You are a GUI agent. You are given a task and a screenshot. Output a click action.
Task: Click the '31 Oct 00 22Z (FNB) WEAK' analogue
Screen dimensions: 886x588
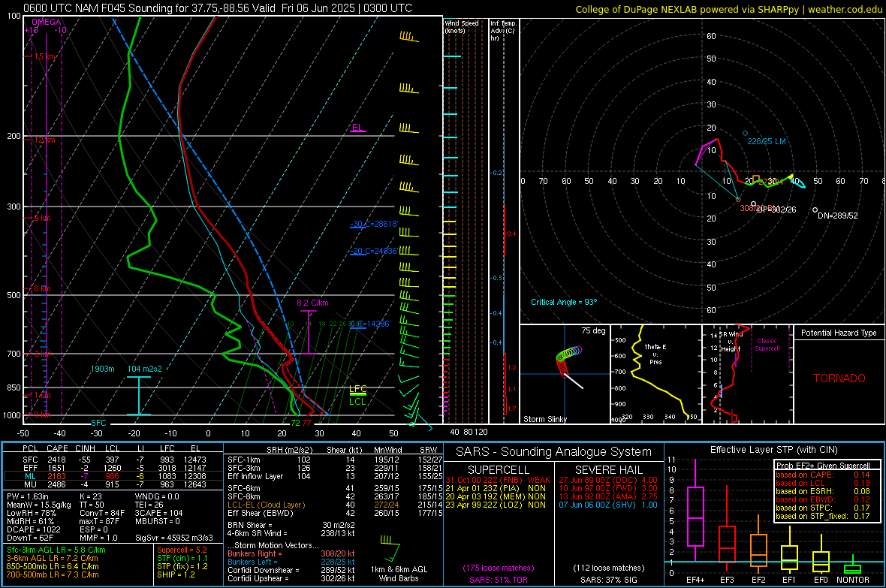[x=498, y=480]
